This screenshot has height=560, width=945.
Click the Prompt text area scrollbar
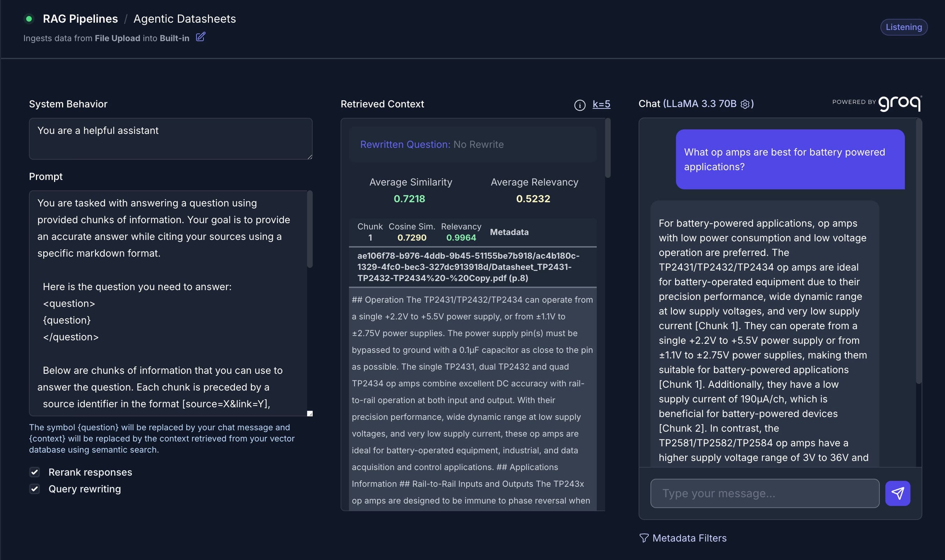click(310, 229)
